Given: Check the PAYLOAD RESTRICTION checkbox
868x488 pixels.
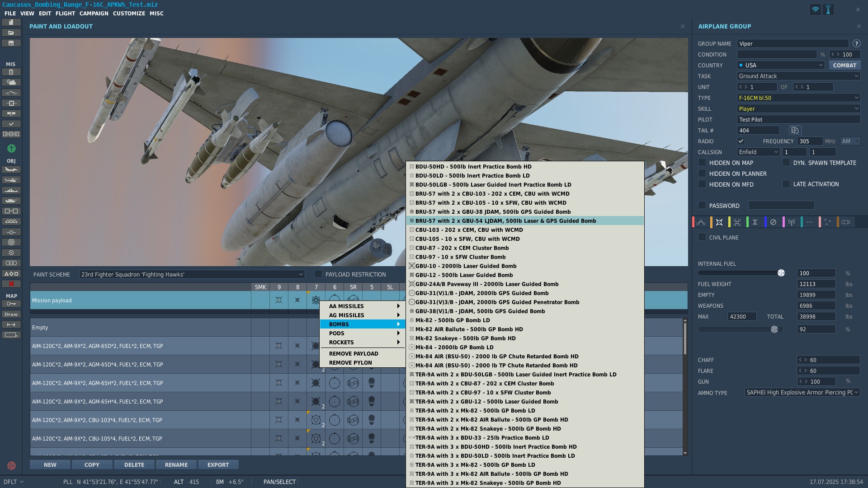Looking at the screenshot, I should (x=318, y=274).
